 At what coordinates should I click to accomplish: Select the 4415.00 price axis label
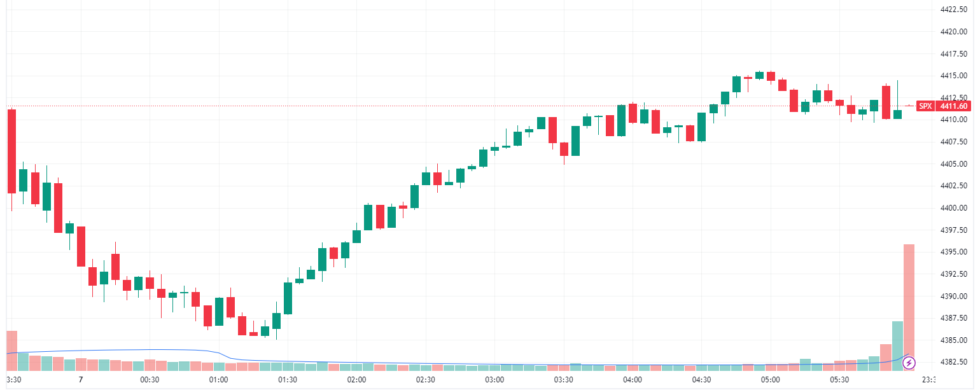953,76
